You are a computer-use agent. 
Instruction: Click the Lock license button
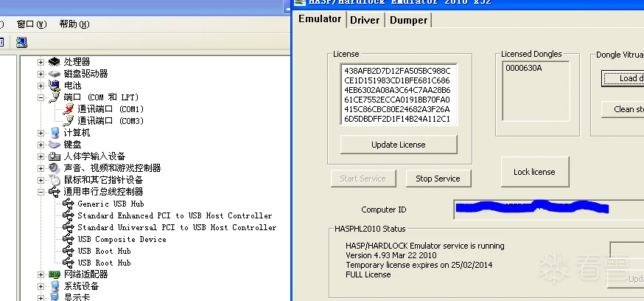pos(535,172)
